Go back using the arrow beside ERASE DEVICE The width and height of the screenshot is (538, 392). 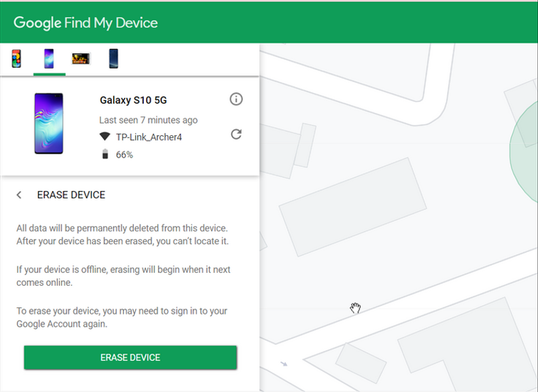point(19,195)
